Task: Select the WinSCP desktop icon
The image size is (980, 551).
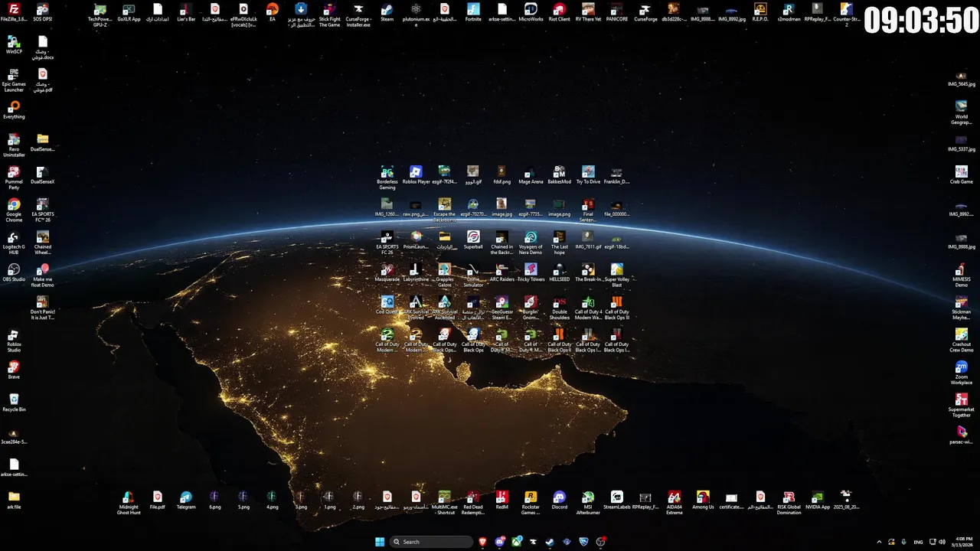Action: coord(14,44)
